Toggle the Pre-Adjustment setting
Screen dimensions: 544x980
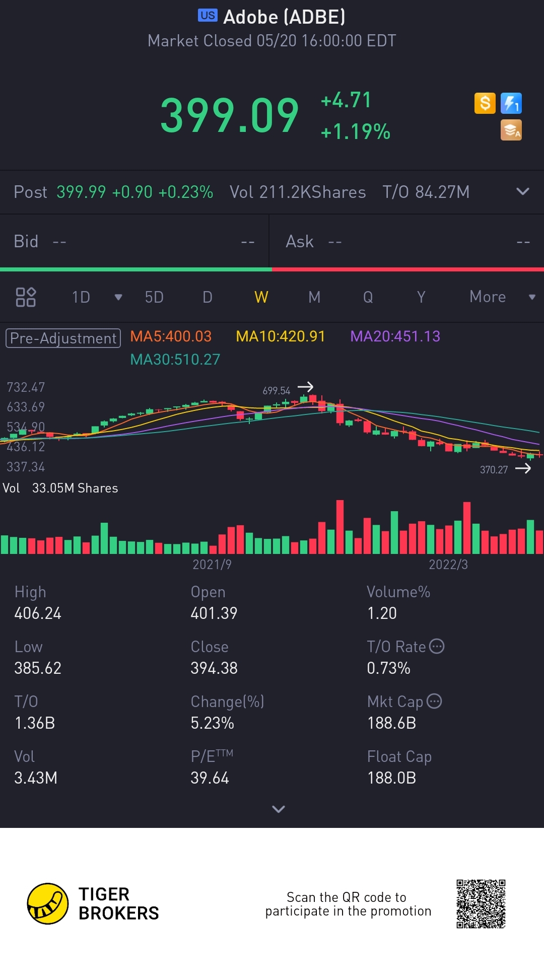coord(63,338)
